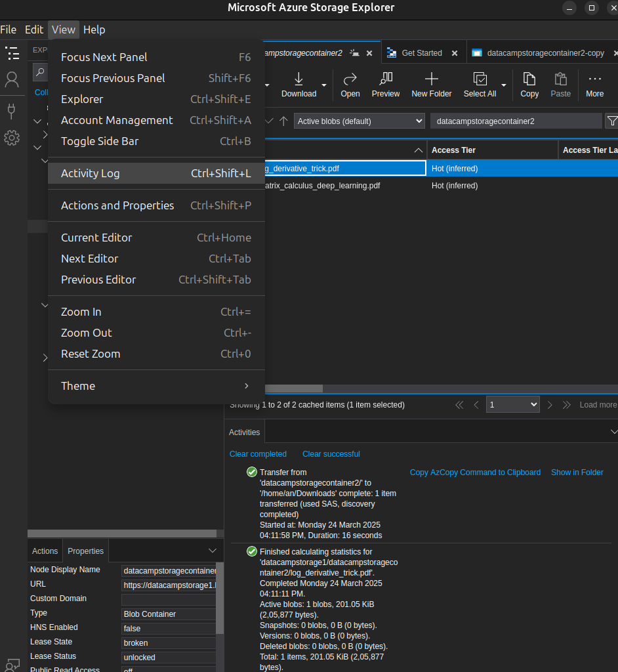618x672 pixels.
Task: Open the Active blobs (default) dropdown
Action: click(x=360, y=121)
